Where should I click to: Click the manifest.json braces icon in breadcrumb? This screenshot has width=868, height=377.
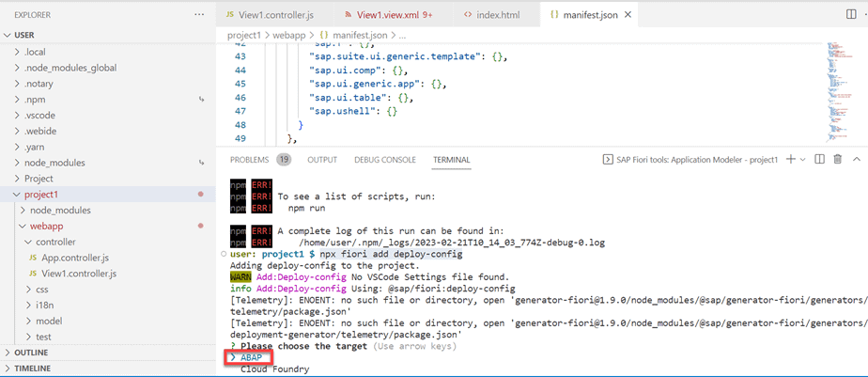point(324,35)
